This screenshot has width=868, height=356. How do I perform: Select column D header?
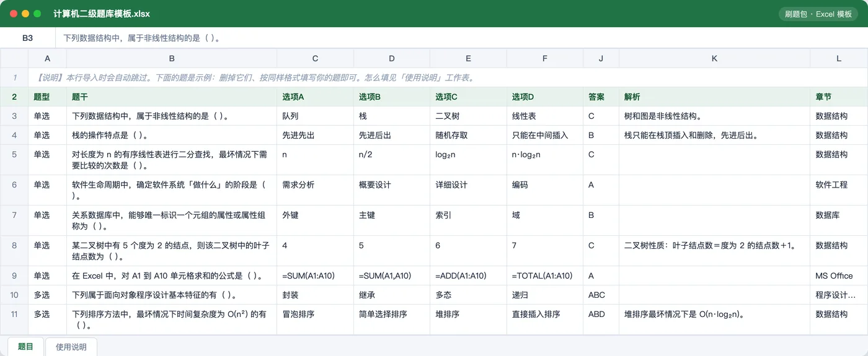click(x=392, y=59)
